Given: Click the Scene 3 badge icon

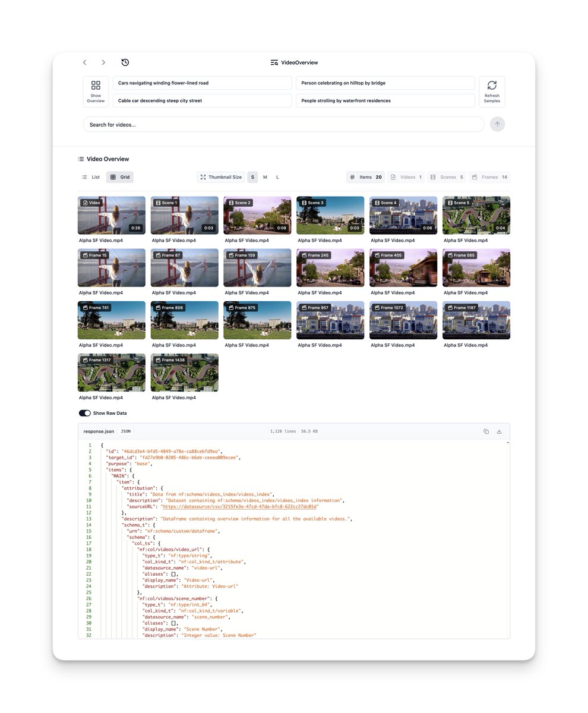Looking at the screenshot, I should pos(304,203).
